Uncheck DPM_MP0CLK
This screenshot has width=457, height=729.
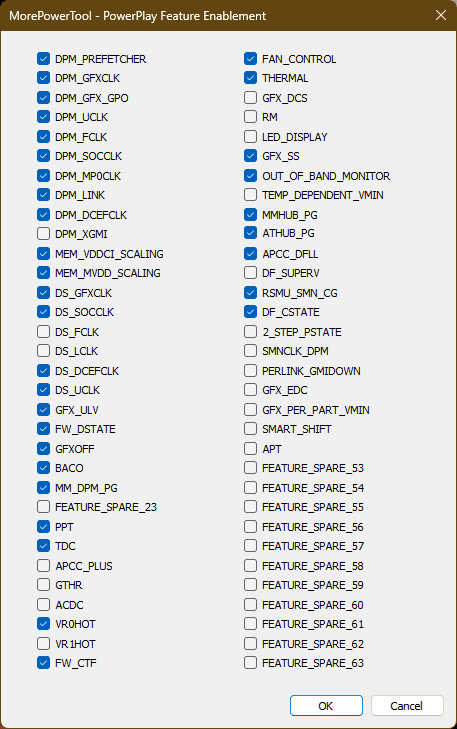[43, 176]
